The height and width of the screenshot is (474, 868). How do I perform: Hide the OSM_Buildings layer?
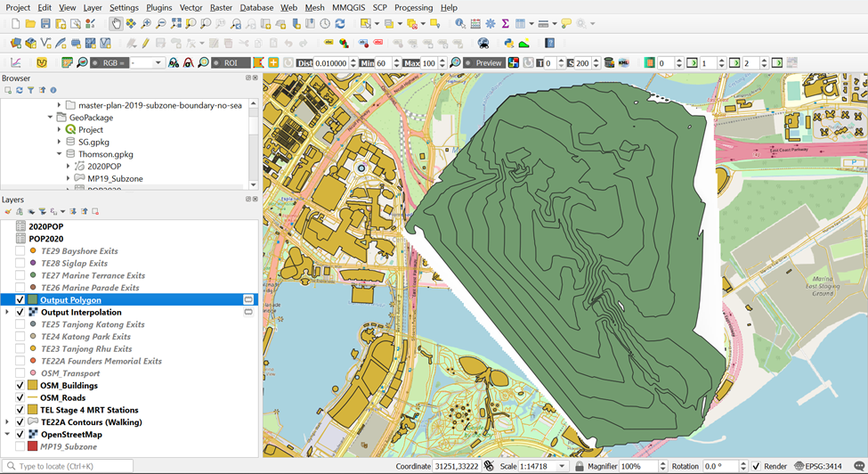click(x=20, y=386)
